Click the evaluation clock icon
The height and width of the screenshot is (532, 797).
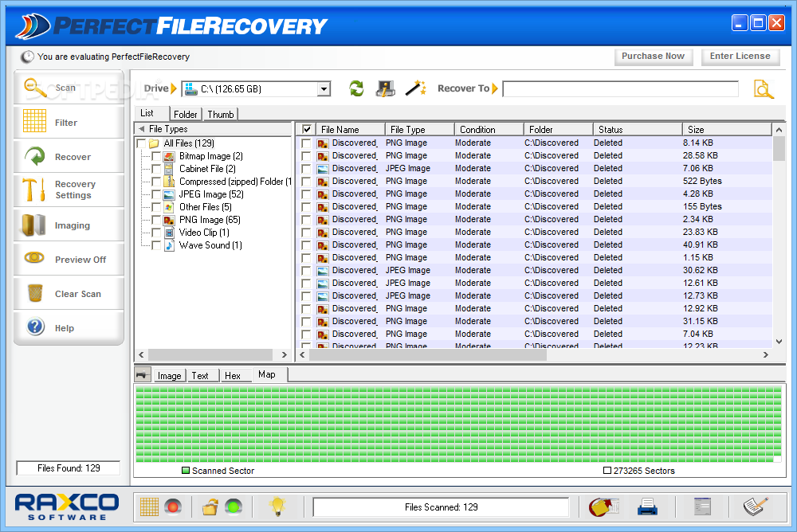[x=27, y=57]
